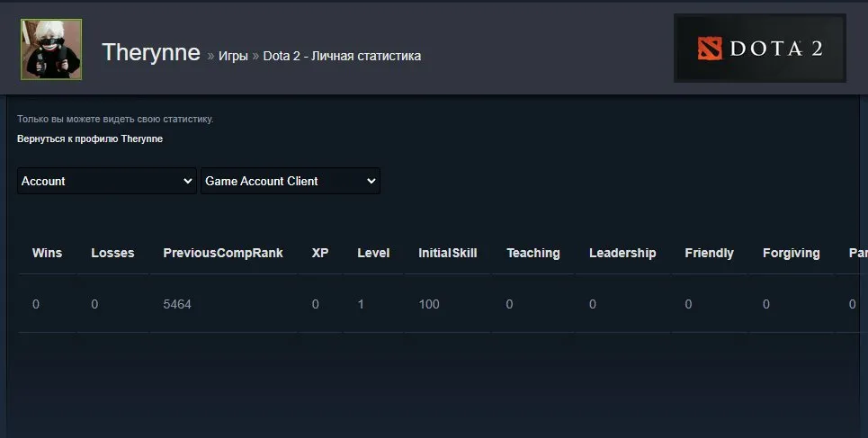
Task: Select the XP value 0
Action: coord(316,304)
